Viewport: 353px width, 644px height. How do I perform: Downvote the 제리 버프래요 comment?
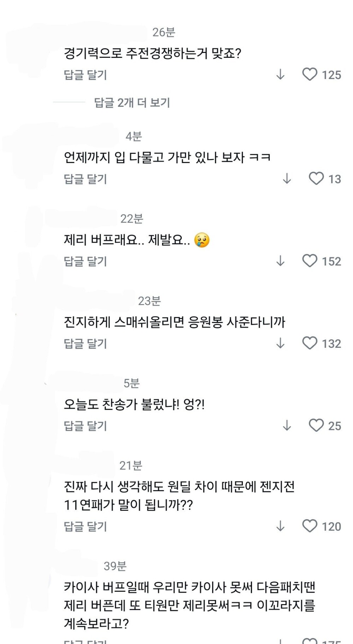(x=280, y=261)
